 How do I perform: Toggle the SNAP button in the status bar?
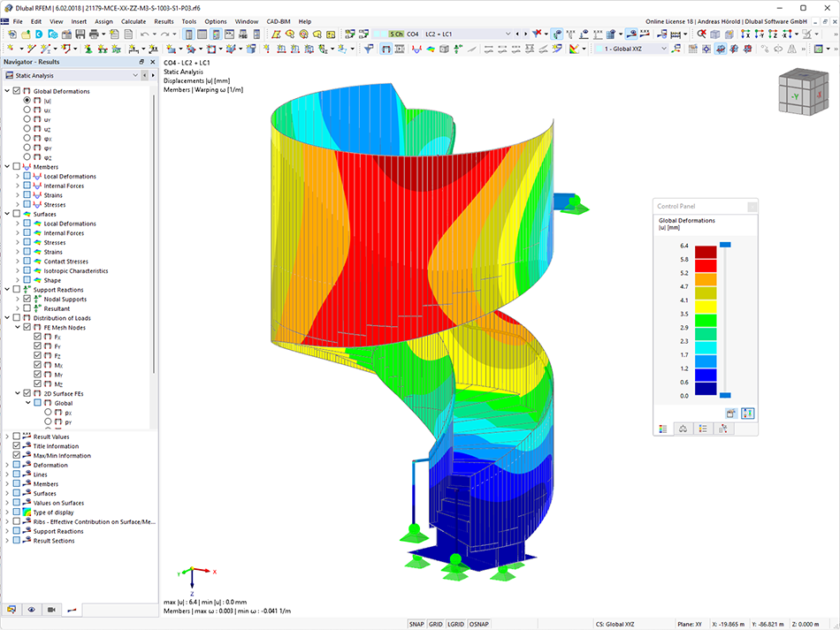416,624
